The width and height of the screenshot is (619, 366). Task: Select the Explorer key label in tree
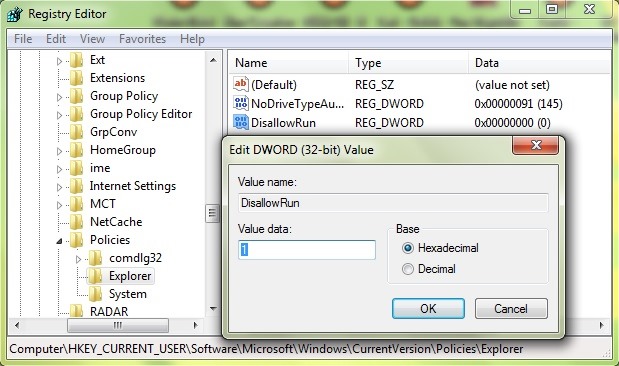click(130, 276)
